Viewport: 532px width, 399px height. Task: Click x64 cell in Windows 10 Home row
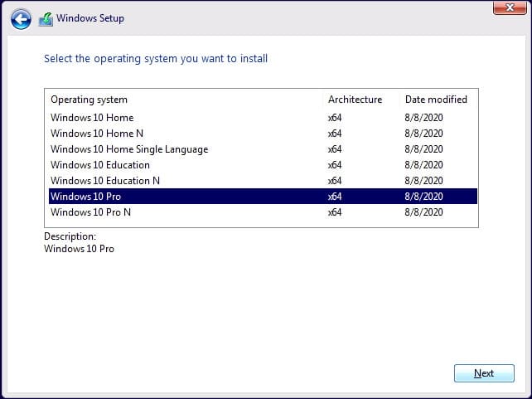click(x=335, y=118)
